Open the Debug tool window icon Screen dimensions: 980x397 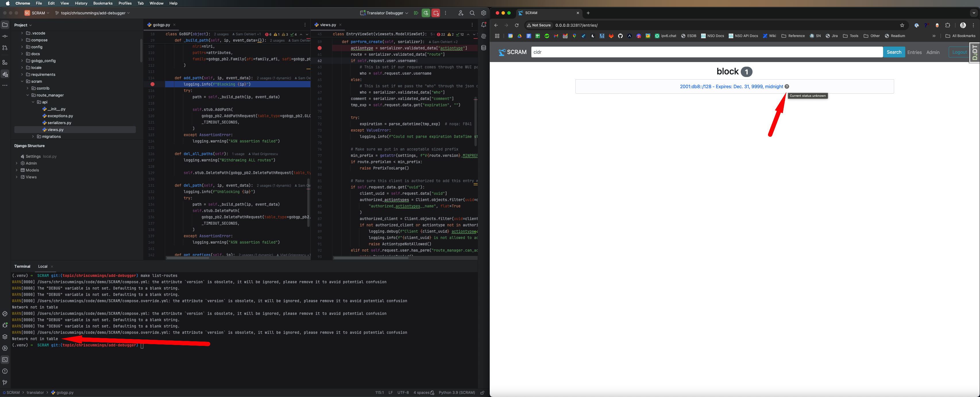pos(5,325)
